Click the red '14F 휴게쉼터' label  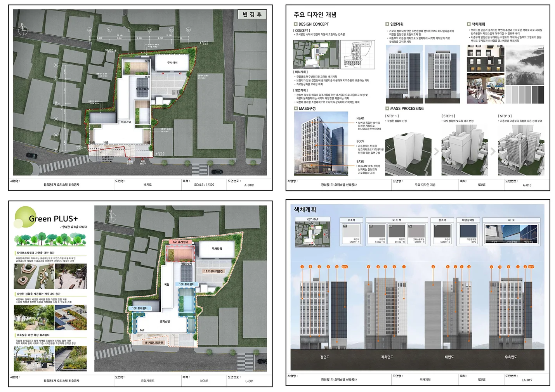[x=180, y=242]
